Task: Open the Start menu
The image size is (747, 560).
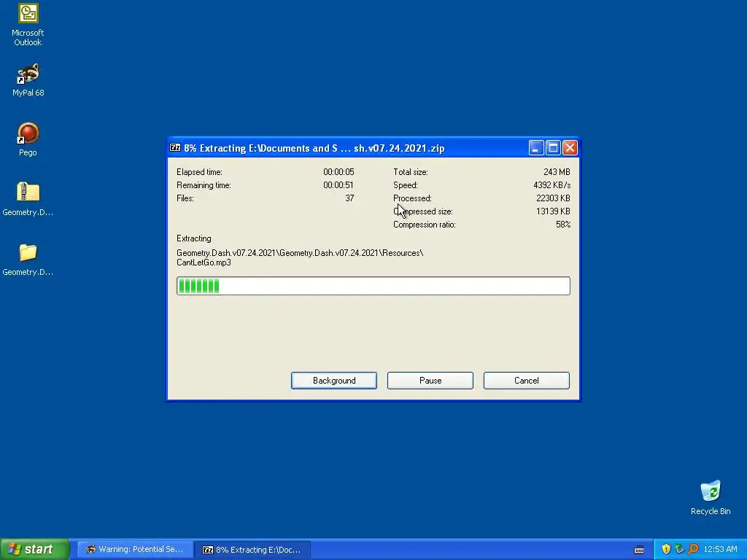Action: tap(35, 549)
